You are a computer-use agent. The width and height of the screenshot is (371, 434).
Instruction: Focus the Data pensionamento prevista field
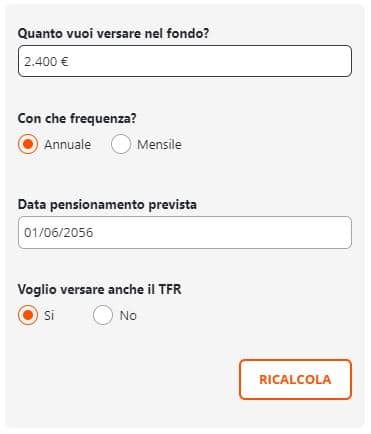point(185,232)
